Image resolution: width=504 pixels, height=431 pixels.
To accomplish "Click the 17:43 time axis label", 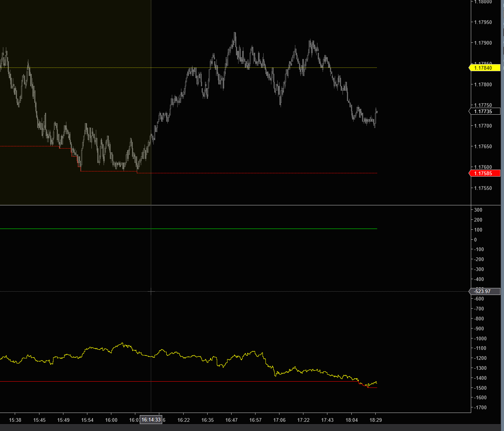I will tap(327, 420).
